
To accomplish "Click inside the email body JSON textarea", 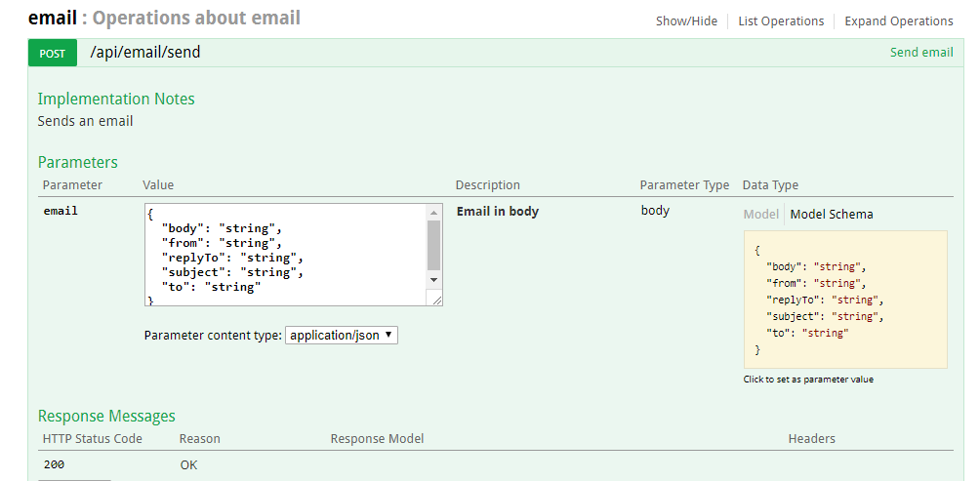I will (283, 254).
